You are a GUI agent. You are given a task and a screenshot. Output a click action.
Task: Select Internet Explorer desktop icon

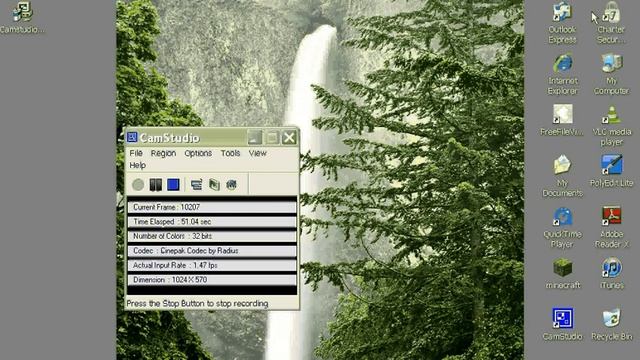[562, 74]
